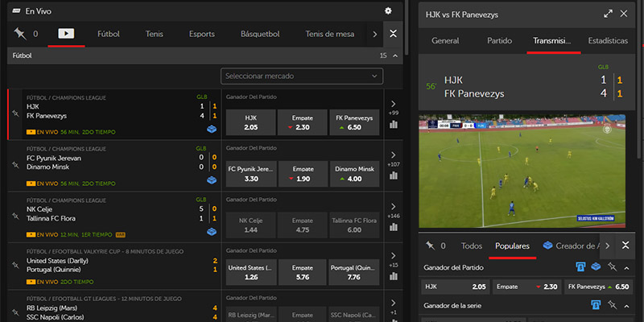The height and width of the screenshot is (322, 644).
Task: Pin the Ganador del Partido market
Action: (x=612, y=267)
